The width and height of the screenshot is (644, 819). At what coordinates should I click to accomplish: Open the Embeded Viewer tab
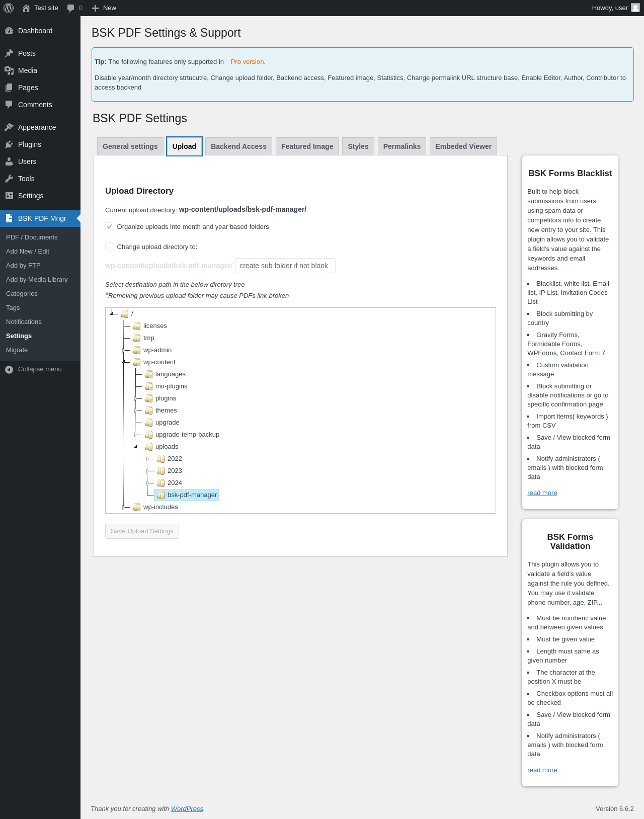(x=463, y=146)
